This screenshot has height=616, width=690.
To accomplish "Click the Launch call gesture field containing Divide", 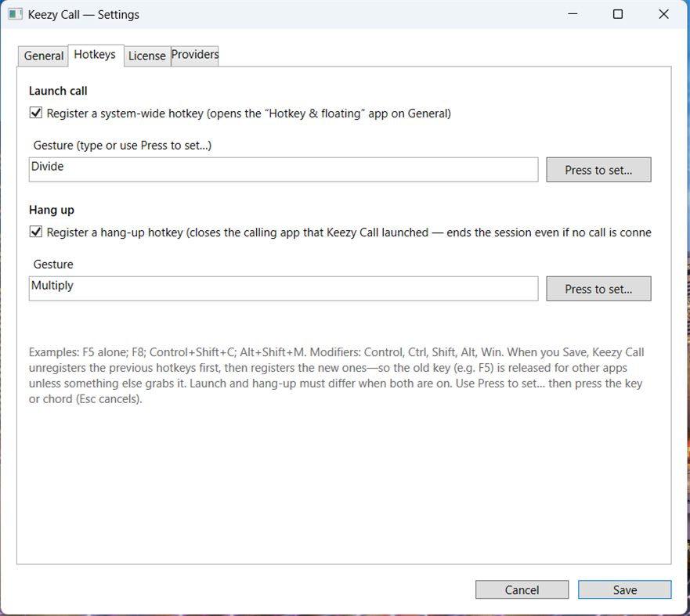I will tap(284, 169).
